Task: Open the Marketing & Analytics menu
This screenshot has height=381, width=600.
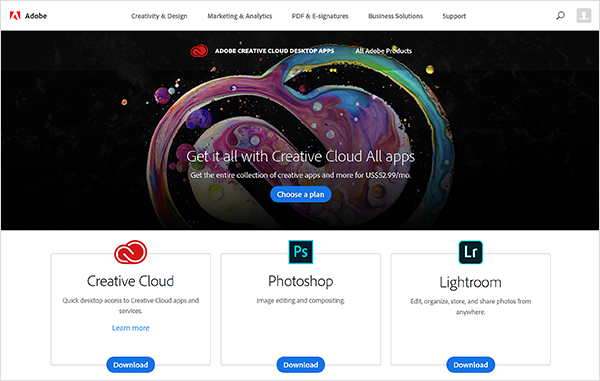Action: [240, 16]
